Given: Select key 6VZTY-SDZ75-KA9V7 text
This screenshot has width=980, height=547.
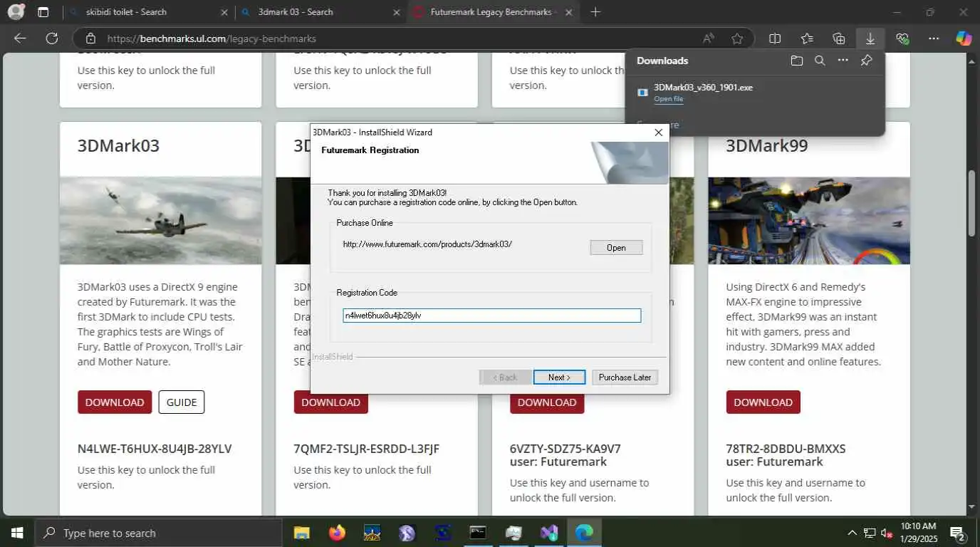Looking at the screenshot, I should [x=565, y=449].
